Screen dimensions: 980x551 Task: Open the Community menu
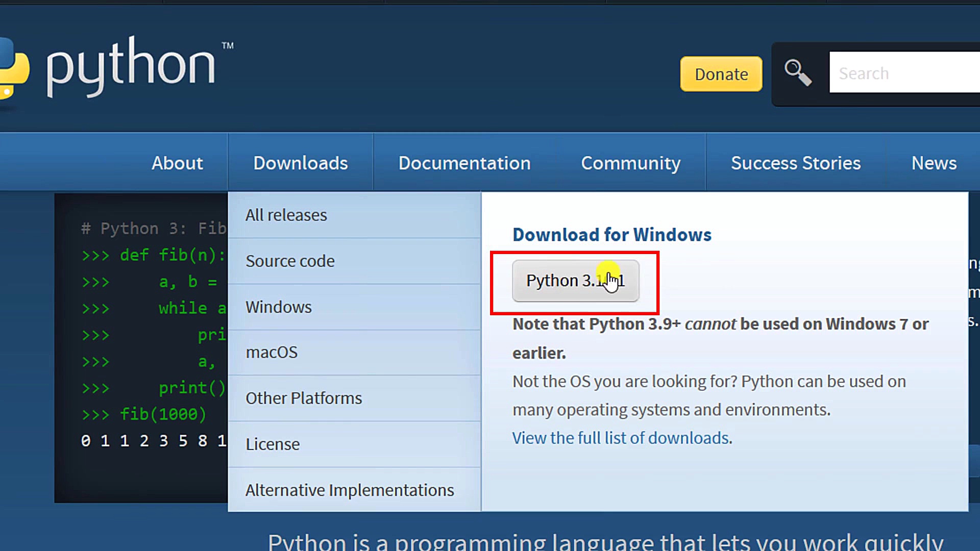tap(631, 163)
